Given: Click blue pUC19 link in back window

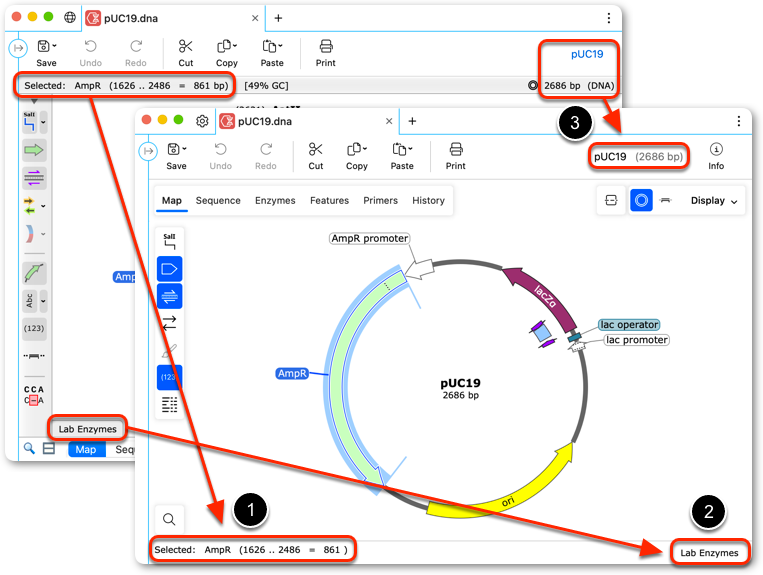Looking at the screenshot, I should 587,54.
